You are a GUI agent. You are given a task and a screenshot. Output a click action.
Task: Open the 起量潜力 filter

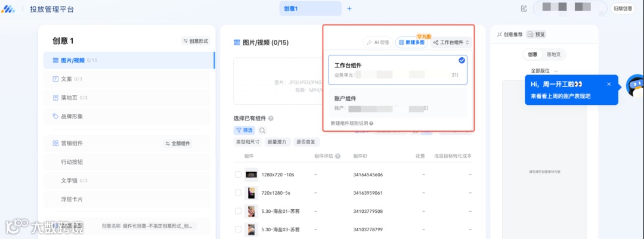277,142
